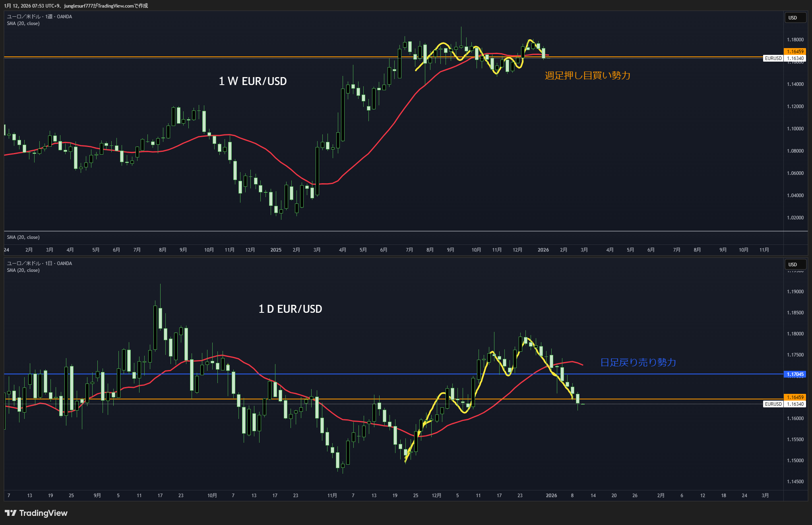
Task: Click the orange 1.16459 label on the daily axis
Action: pyautogui.click(x=795, y=397)
